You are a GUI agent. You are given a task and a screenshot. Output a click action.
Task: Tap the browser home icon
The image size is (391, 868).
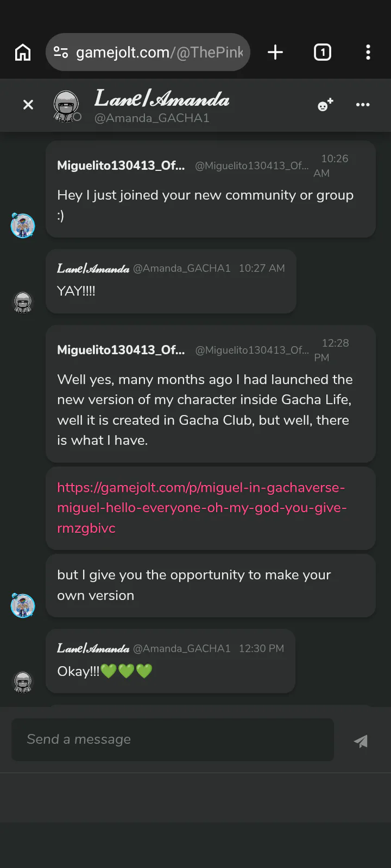tap(23, 53)
